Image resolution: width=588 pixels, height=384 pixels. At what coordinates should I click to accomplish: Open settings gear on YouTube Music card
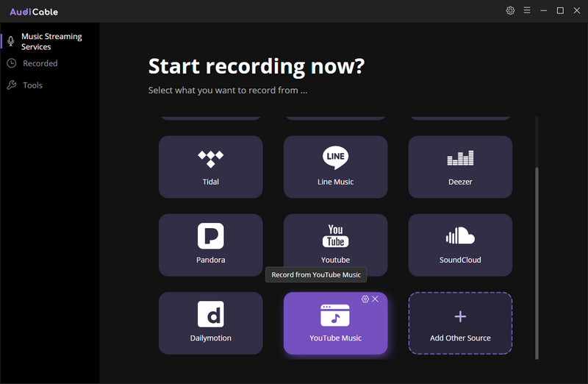click(x=365, y=299)
